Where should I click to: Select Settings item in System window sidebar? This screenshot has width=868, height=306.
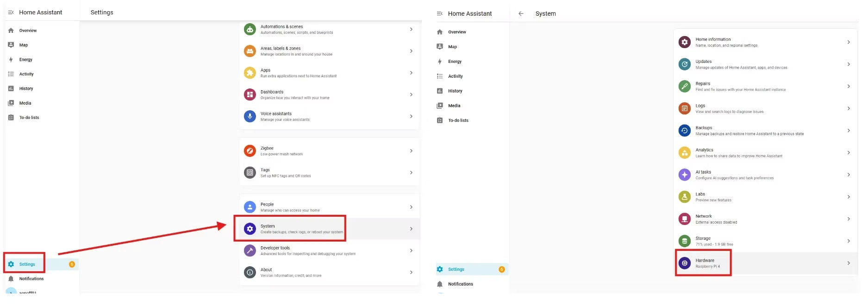coord(471,269)
